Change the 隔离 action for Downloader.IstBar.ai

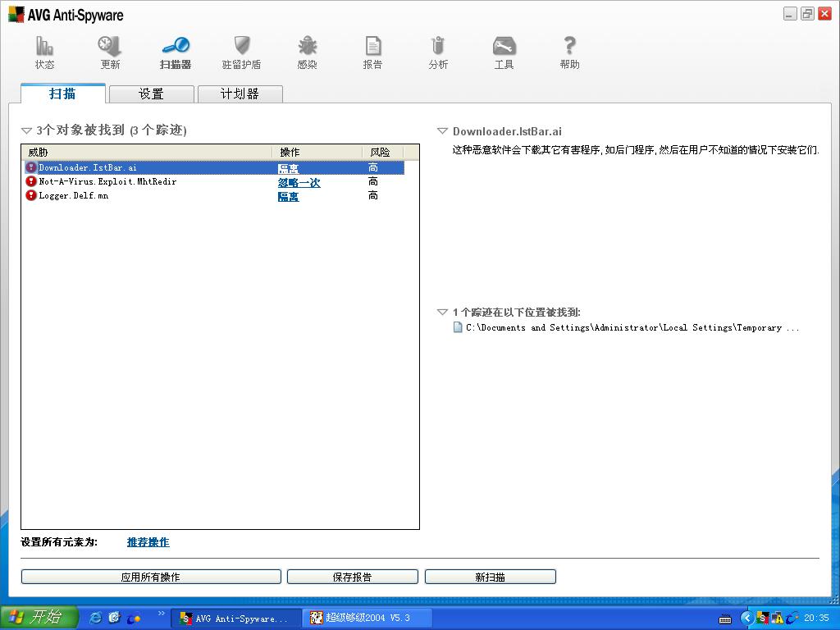pyautogui.click(x=288, y=168)
